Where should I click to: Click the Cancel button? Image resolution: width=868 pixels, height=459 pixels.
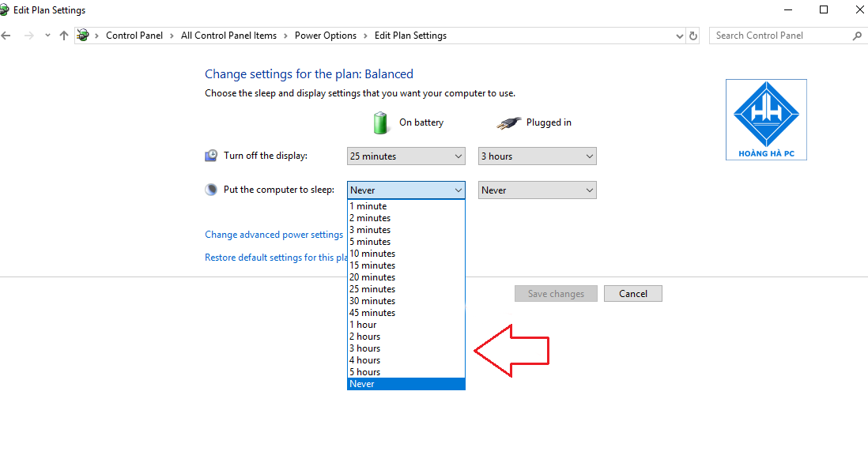click(x=632, y=293)
